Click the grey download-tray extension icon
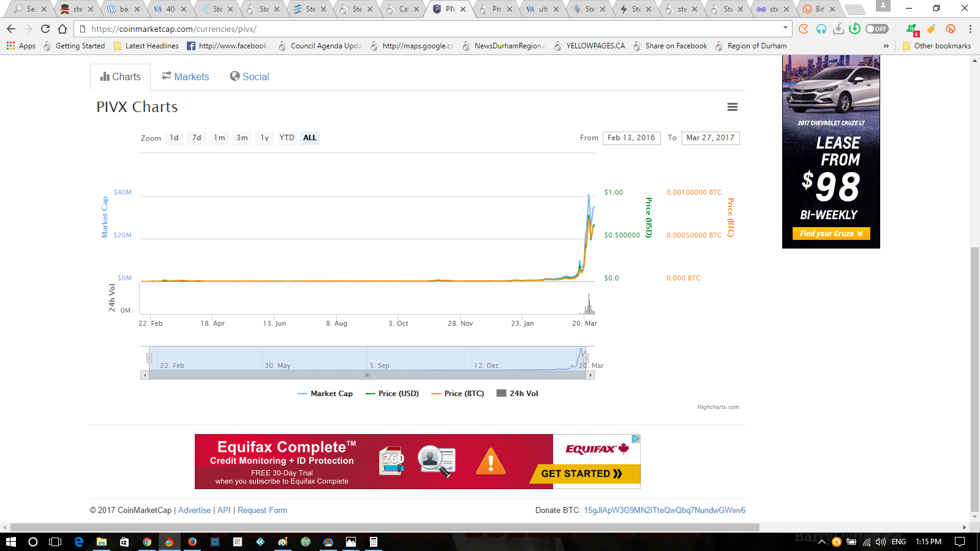Image resolution: width=980 pixels, height=551 pixels. pos(838,29)
